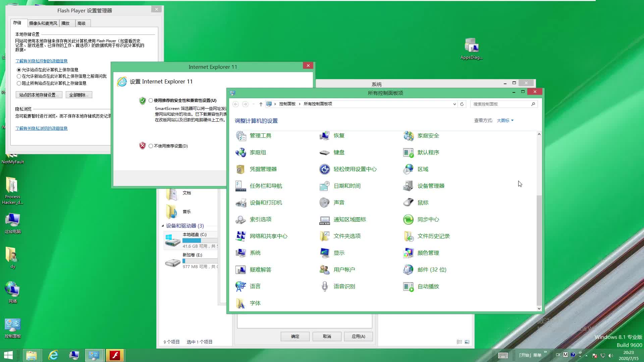Open 用户帐户 settings

click(337, 270)
